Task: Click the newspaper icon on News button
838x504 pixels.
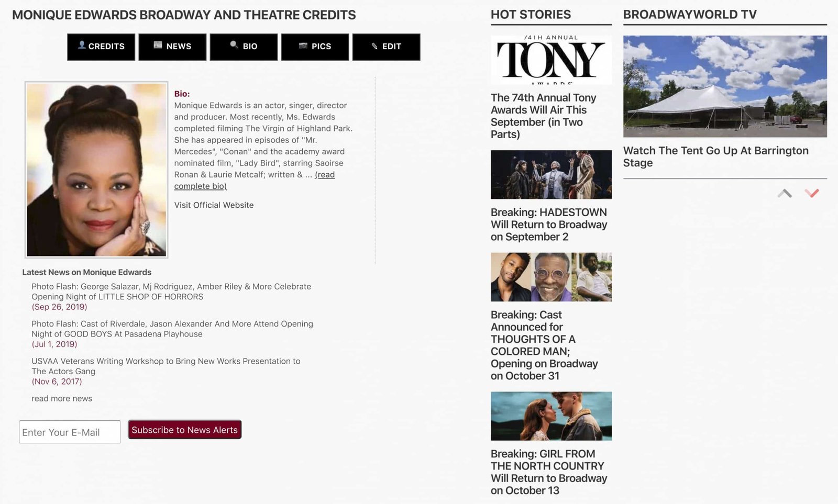Action: (x=158, y=45)
